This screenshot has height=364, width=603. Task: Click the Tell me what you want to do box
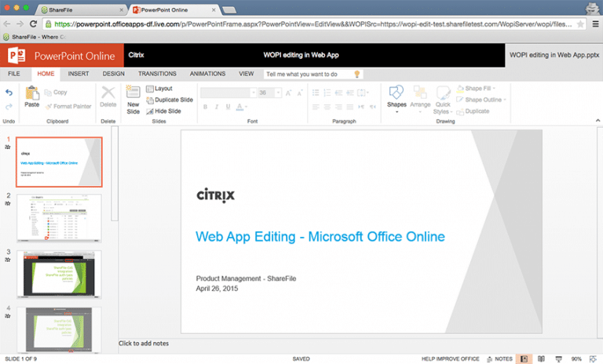(x=313, y=75)
